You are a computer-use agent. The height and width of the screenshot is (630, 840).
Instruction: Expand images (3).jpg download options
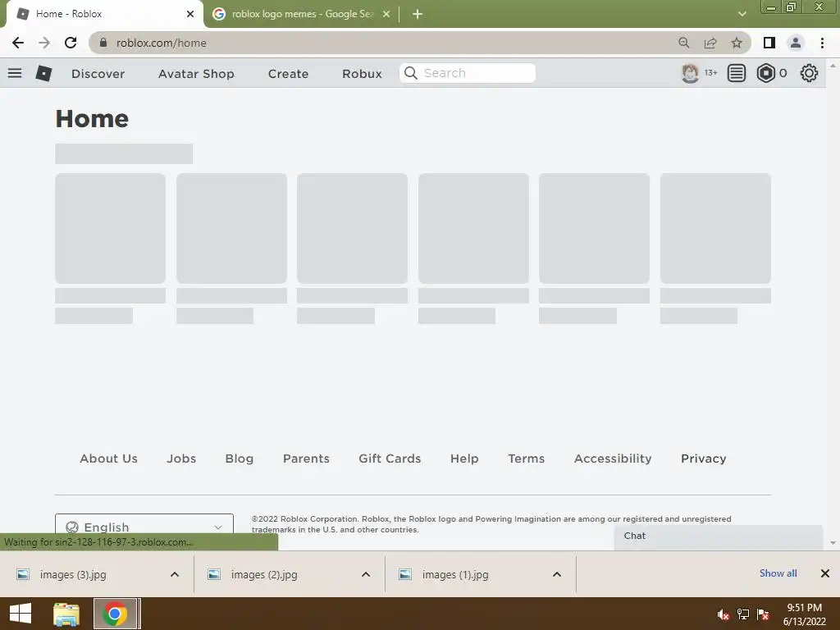(x=175, y=574)
